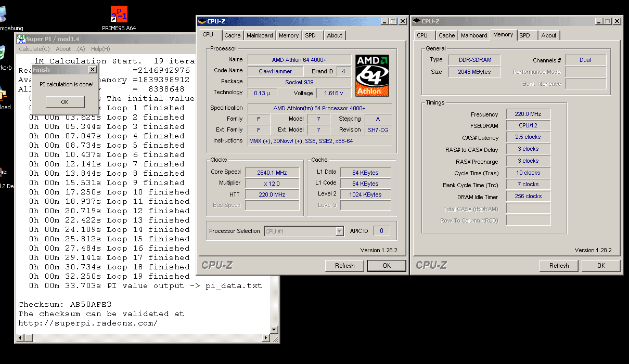The height and width of the screenshot is (364, 629).
Task: Click the Super PI title bar icon
Action: click(21, 39)
